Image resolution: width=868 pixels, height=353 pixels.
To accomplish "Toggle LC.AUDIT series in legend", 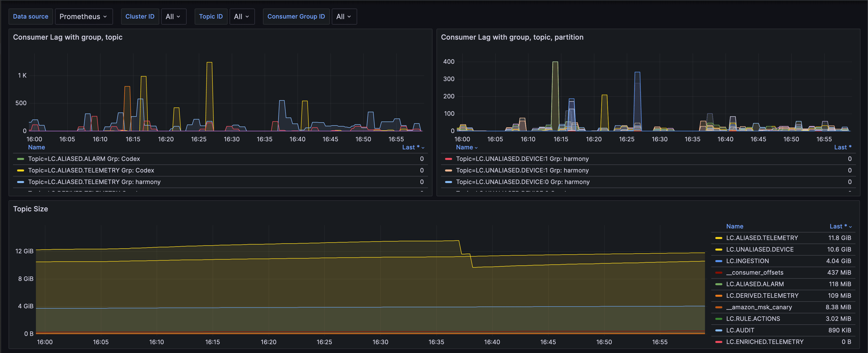I will coord(740,330).
